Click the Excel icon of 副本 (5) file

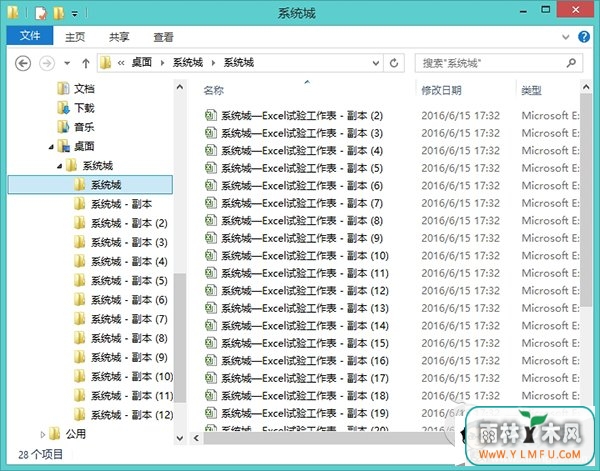pyautogui.click(x=211, y=168)
